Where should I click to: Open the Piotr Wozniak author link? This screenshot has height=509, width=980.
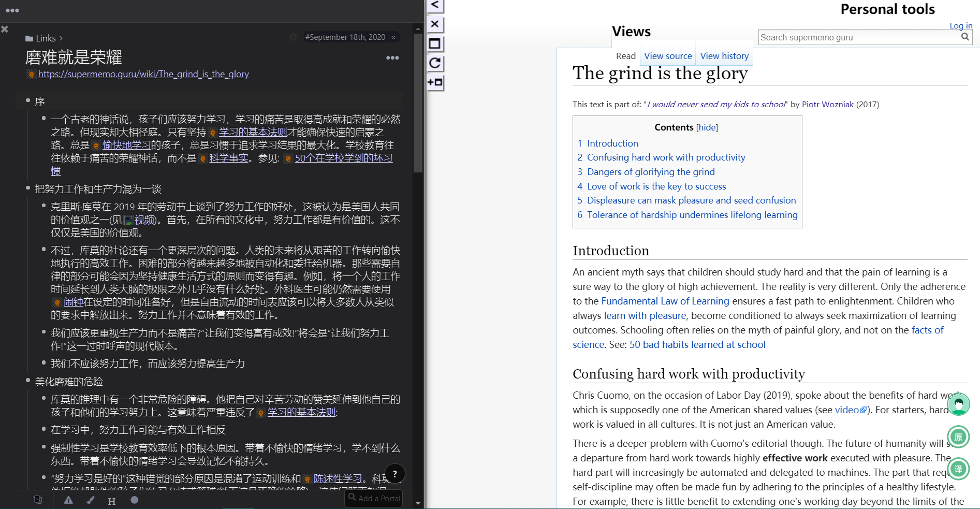pos(828,104)
